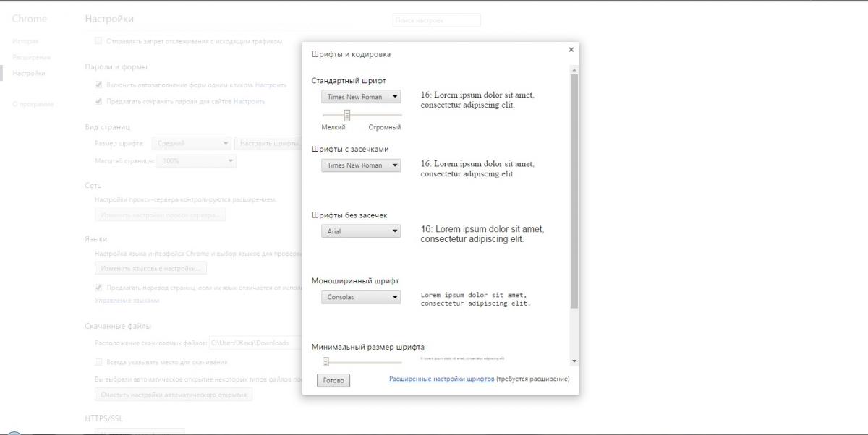Screen dimensions: 868x435
Task: Click the Мелкий slider label
Action: 333,127
